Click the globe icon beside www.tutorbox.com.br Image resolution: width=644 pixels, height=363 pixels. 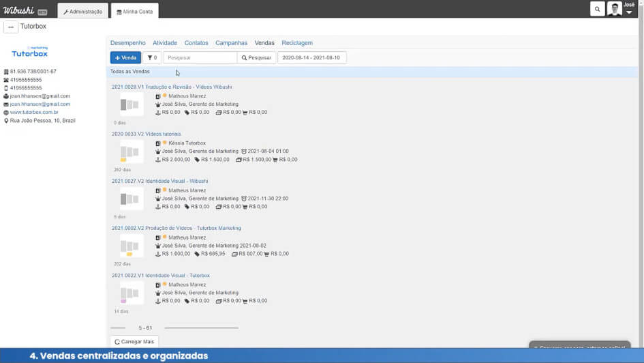tap(6, 112)
